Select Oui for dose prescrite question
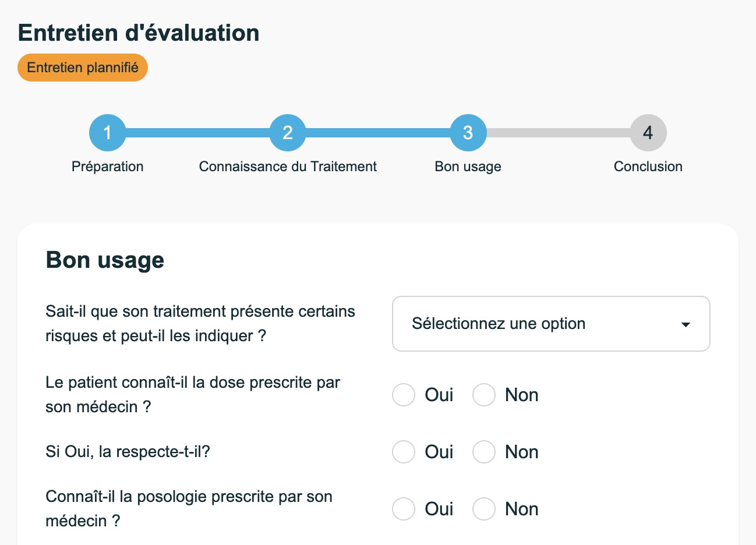 [403, 395]
